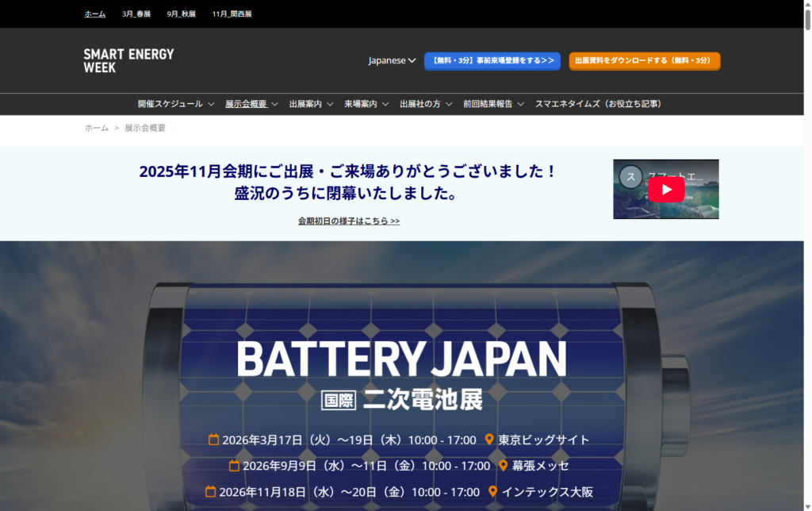Click the location pin beside 幕張メッセ
The image size is (812, 511).
tap(503, 466)
